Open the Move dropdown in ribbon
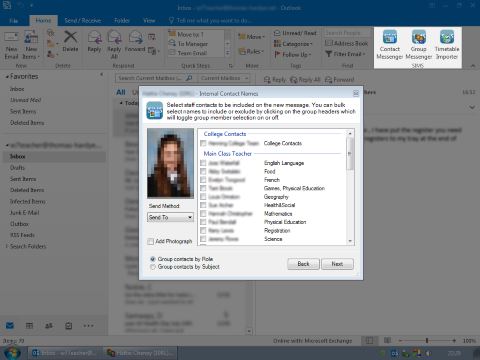Viewport: 480px width, 360px height. click(251, 36)
